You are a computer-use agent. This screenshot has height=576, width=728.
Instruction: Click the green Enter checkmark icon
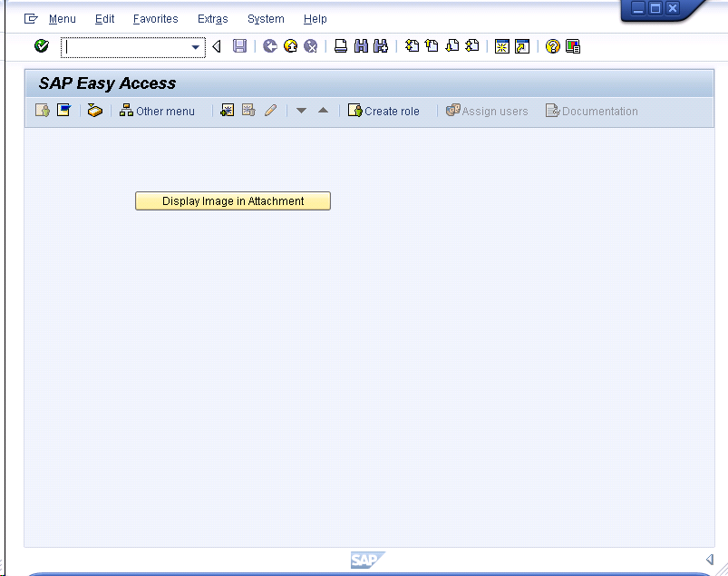(42, 46)
